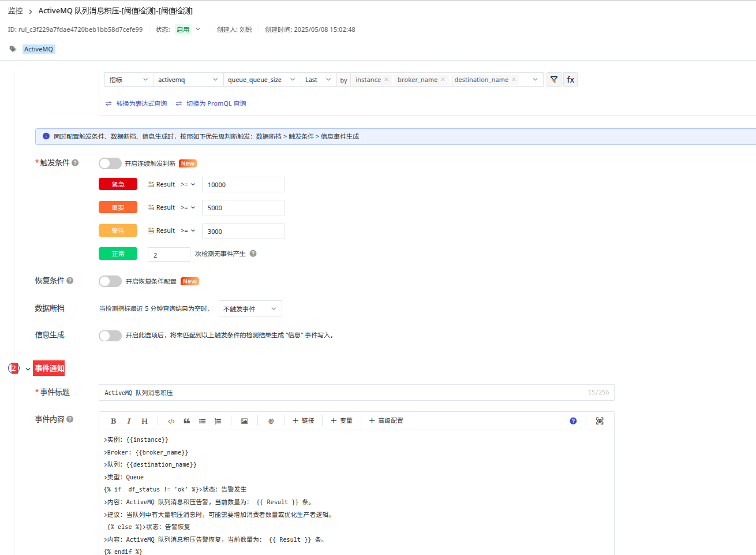This screenshot has width=756, height=555.
Task: Remove the destination_name group-by tag
Action: [x=514, y=80]
